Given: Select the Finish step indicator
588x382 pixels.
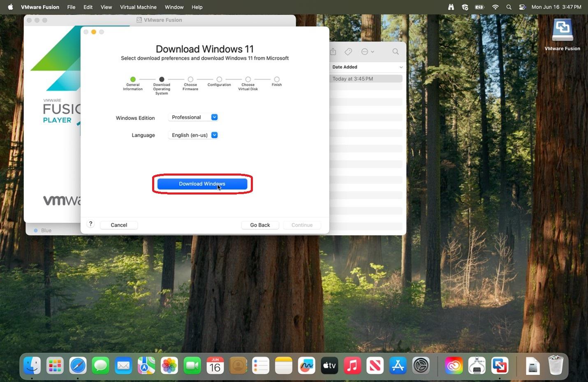Looking at the screenshot, I should (x=277, y=79).
